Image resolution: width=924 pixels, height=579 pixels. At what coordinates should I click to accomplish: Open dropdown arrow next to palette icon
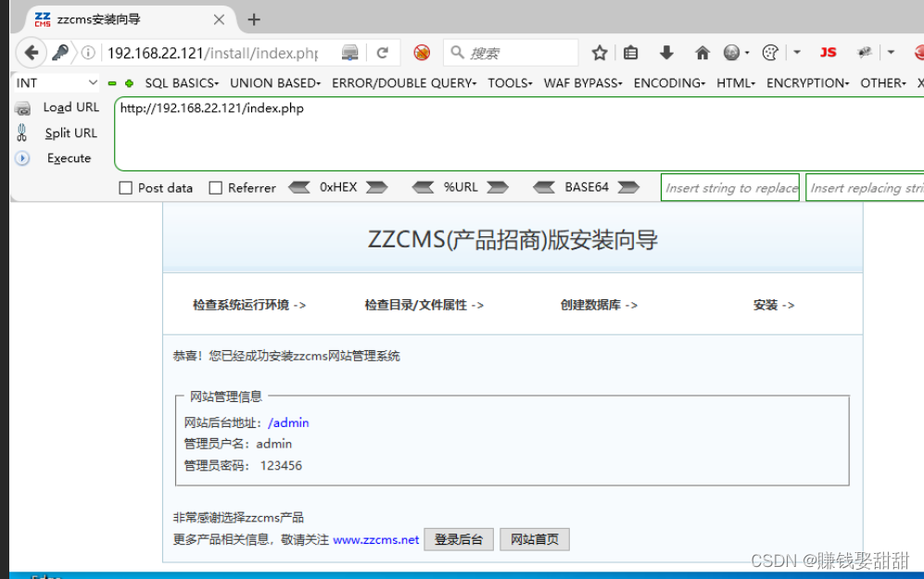[797, 53]
